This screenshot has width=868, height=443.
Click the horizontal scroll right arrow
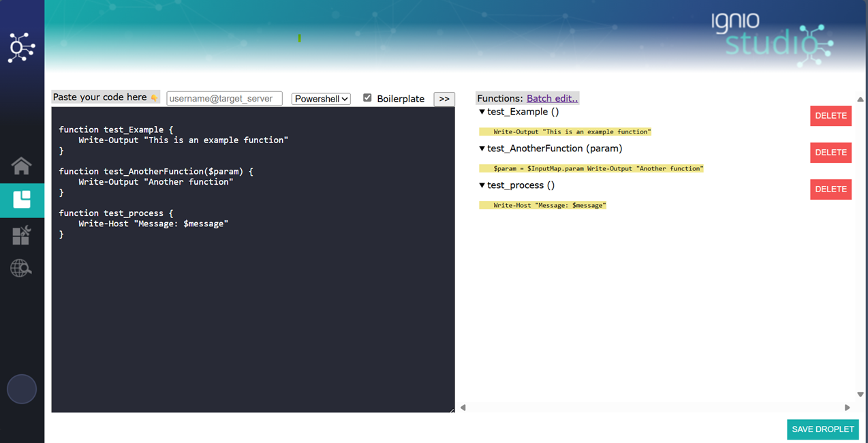848,408
